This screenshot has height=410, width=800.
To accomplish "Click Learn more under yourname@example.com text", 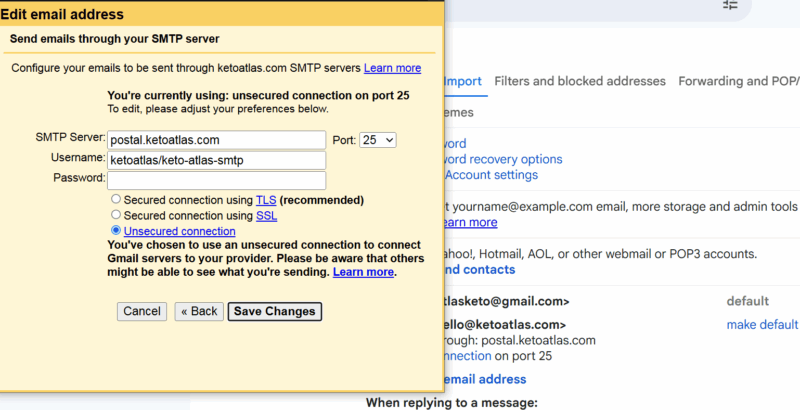I will point(470,222).
